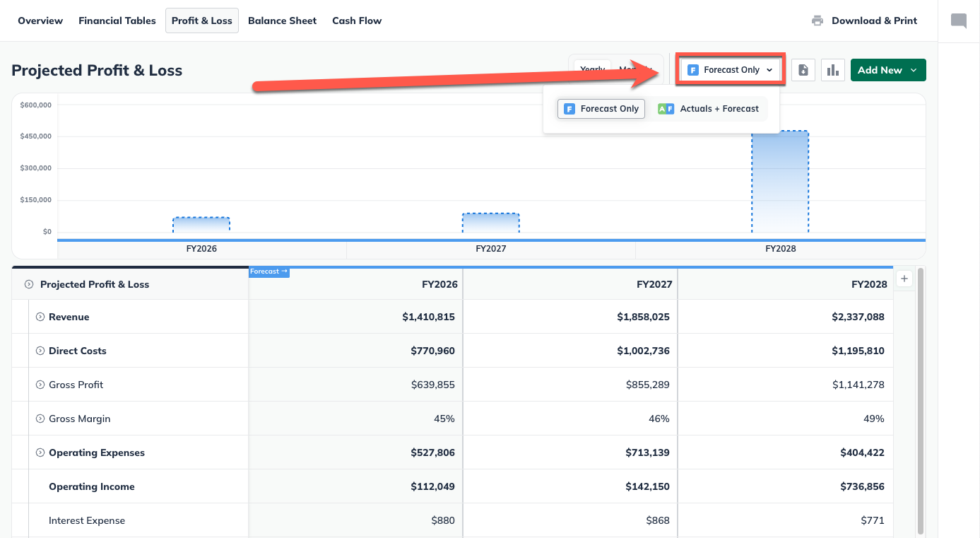Click the Interest Expense FY2026 value $880
Screen dimensions: 980x538
443,520
